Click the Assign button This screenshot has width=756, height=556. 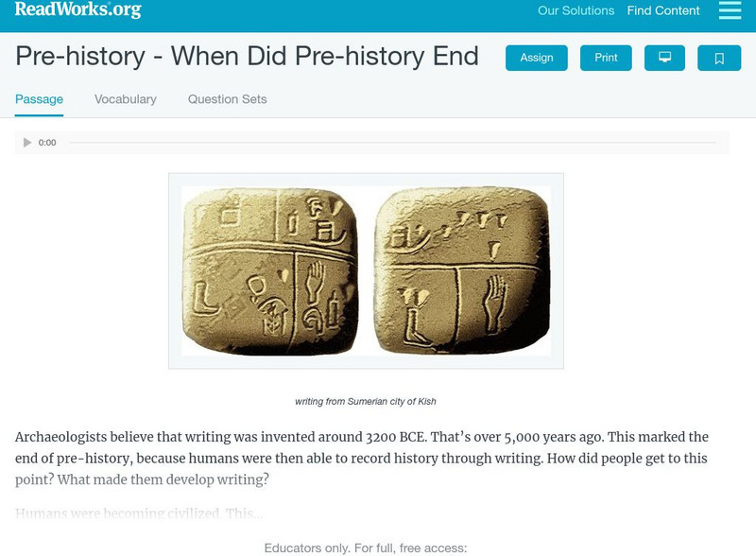coord(536,57)
